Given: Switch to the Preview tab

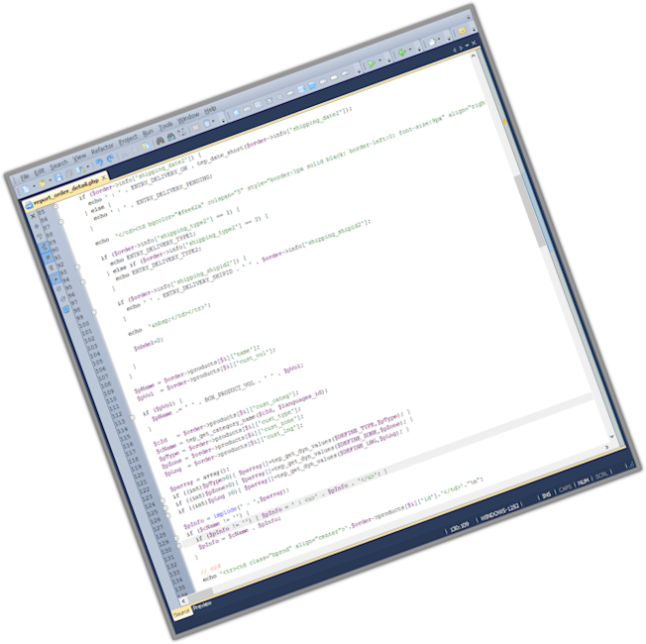Looking at the screenshot, I should [202, 605].
